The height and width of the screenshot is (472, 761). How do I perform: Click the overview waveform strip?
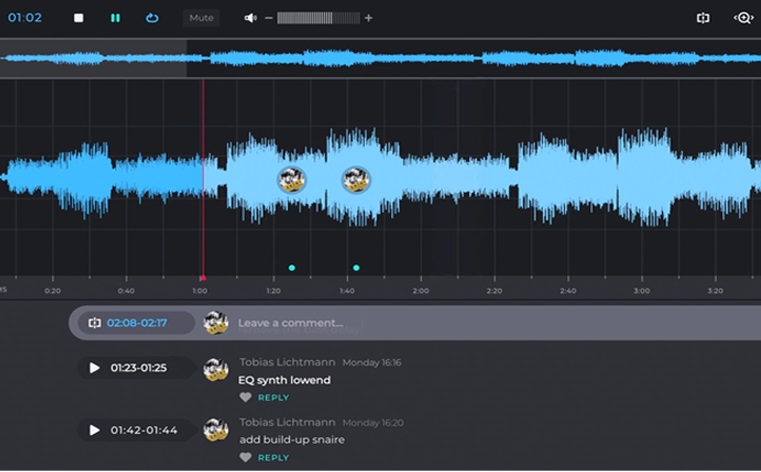(x=380, y=59)
